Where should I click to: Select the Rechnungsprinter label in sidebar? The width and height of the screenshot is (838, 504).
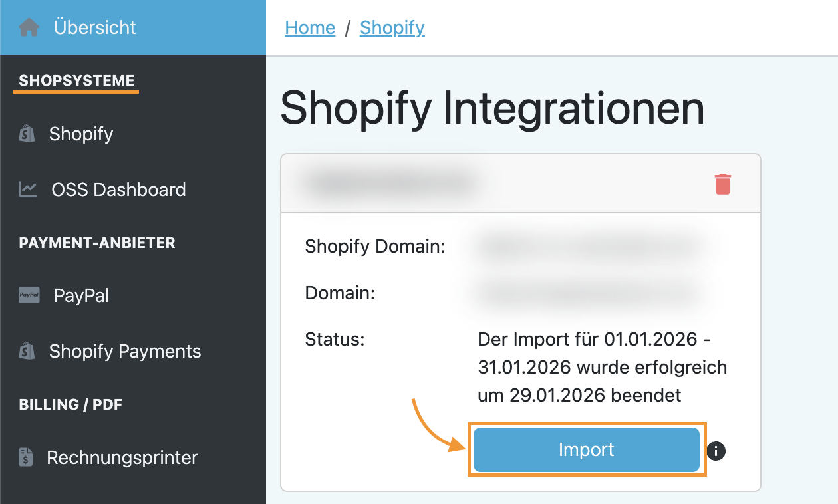tap(122, 457)
